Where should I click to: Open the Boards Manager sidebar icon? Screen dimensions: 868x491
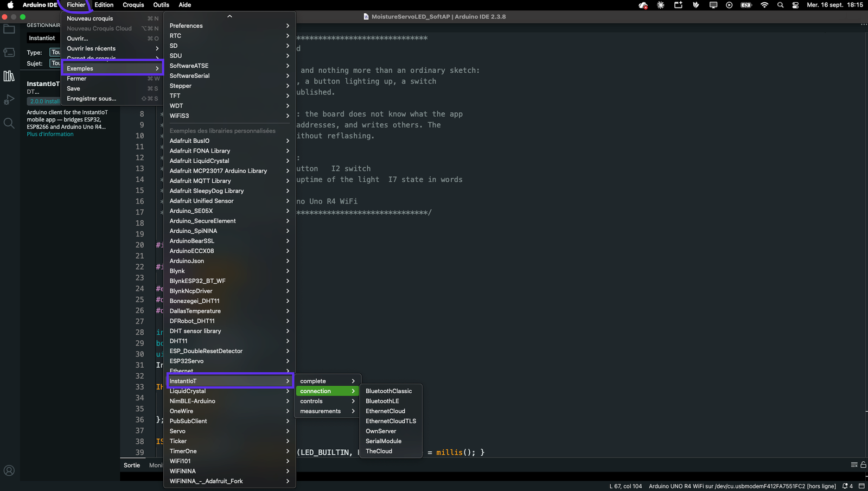coord(9,53)
